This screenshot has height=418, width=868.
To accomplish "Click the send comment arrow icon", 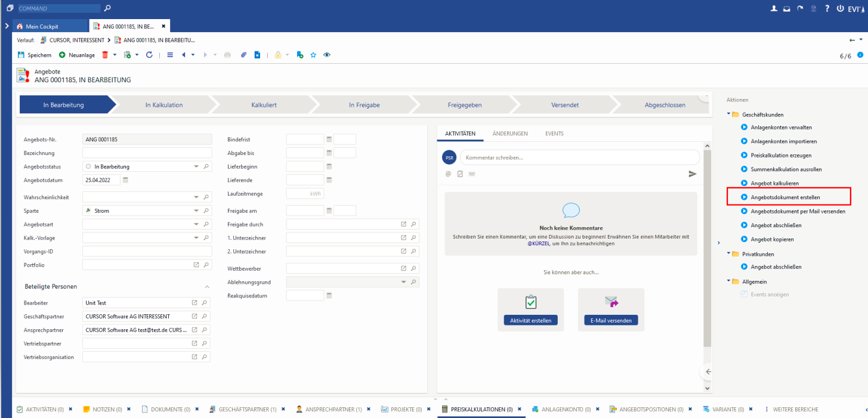I will coord(692,174).
